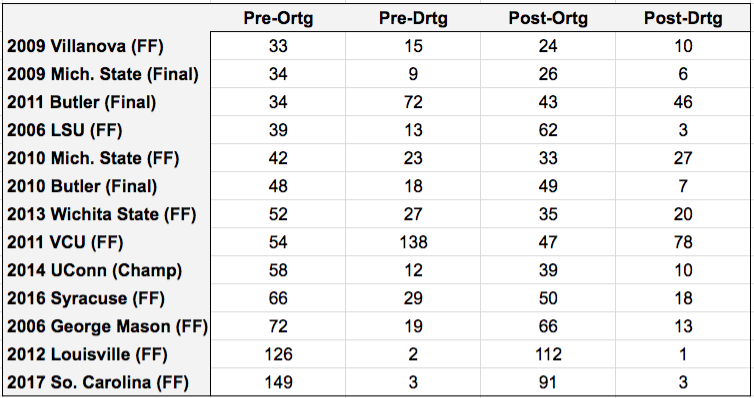Screen dimensions: 754x398
Task: Click the 2010 Butler Post-Drtg cell 7
Action: [683, 186]
